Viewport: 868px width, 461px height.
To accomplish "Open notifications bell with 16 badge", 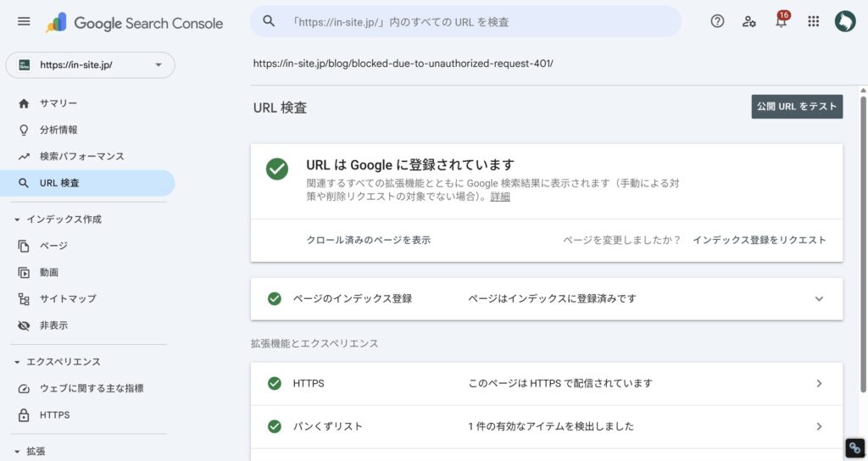I will tap(782, 20).
